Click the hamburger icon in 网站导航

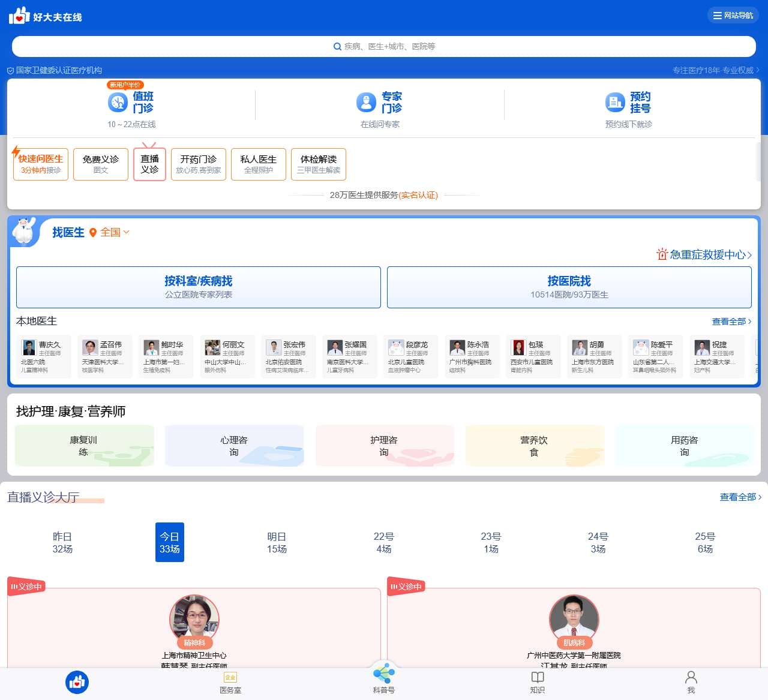pyautogui.click(x=717, y=16)
